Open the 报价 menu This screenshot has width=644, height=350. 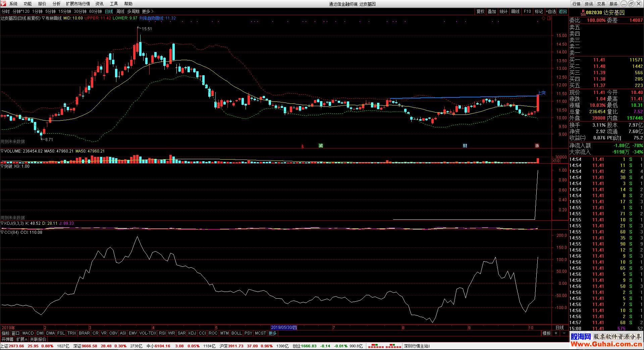42,4
